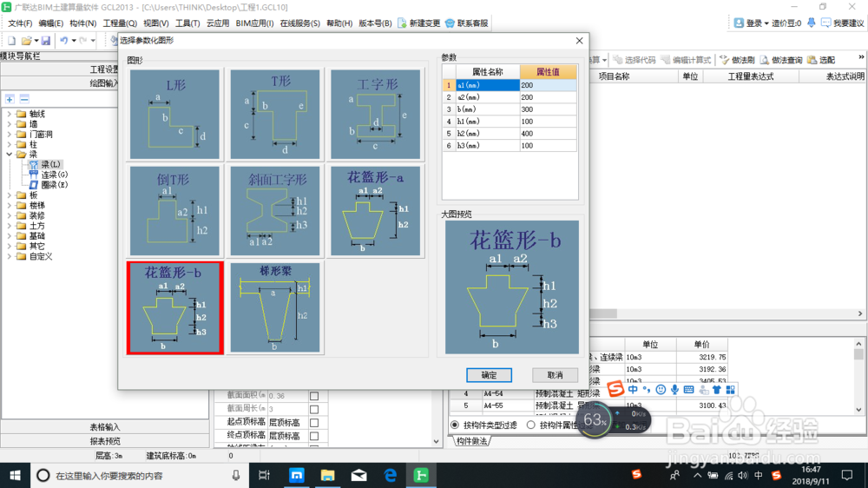The image size is (868, 488).
Task: Open the 视图(V) menu
Action: click(156, 23)
